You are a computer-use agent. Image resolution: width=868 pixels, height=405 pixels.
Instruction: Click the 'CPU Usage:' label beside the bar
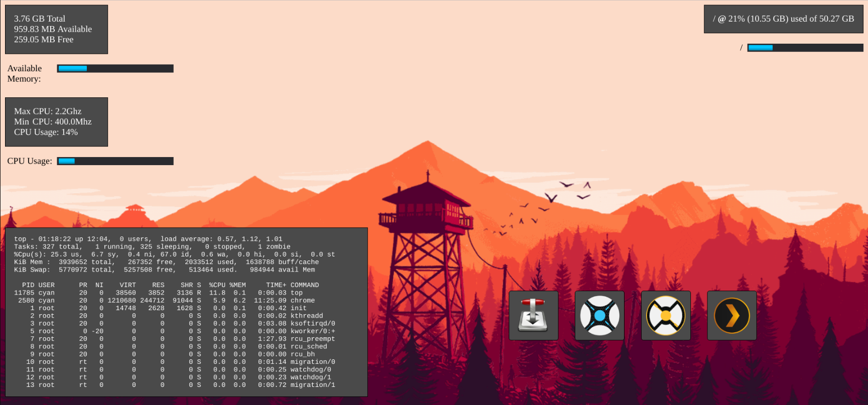pyautogui.click(x=30, y=161)
